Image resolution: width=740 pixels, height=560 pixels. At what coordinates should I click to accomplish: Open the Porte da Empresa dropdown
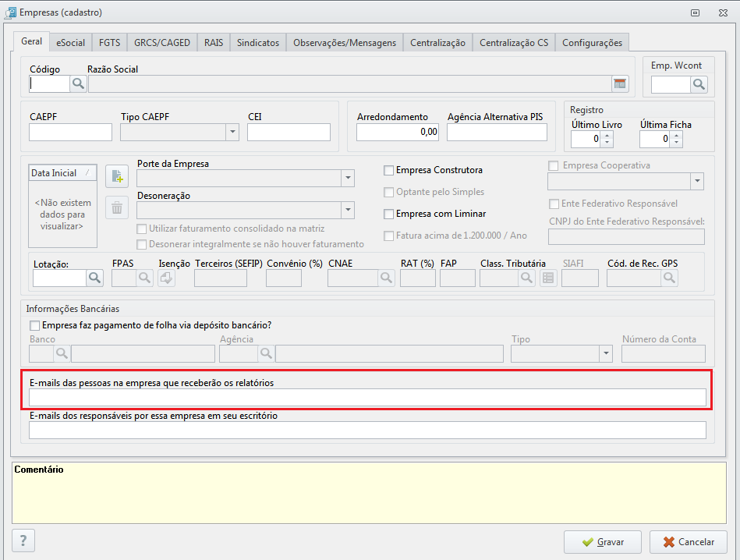click(x=348, y=178)
